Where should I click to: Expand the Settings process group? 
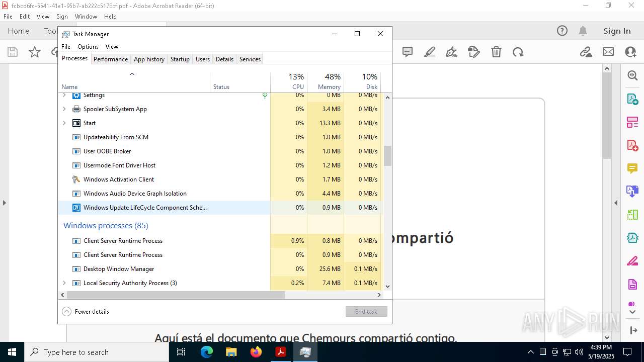(x=64, y=95)
